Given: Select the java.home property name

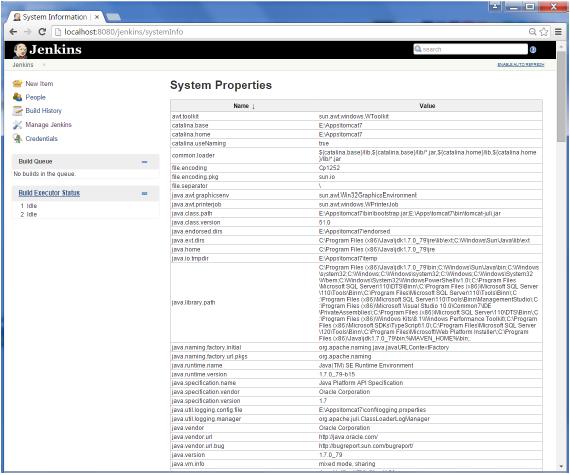Looking at the screenshot, I should pos(186,250).
